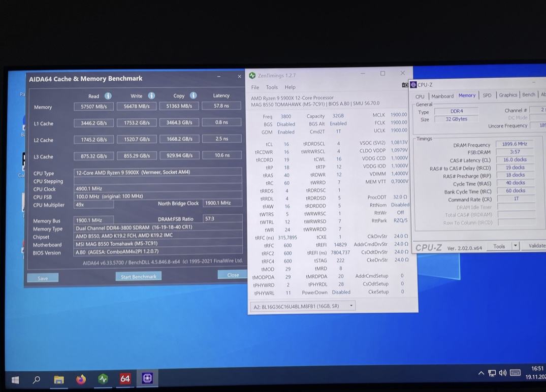Image resolution: width=546 pixels, height=392 pixels.
Task: Switch to CPU-Z taskbar icon
Action: click(x=147, y=378)
